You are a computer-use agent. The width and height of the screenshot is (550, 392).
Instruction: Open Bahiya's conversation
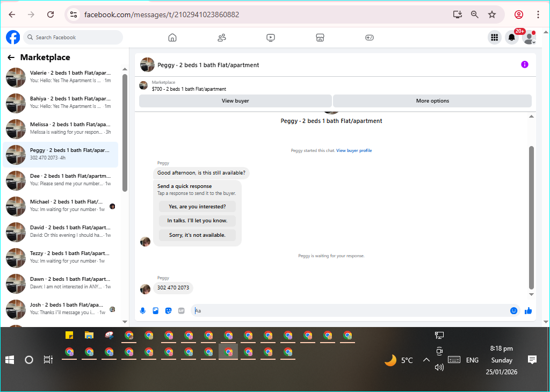click(60, 103)
